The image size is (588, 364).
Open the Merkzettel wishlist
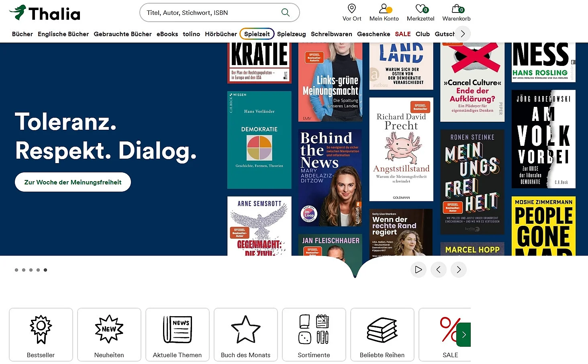[x=421, y=12]
